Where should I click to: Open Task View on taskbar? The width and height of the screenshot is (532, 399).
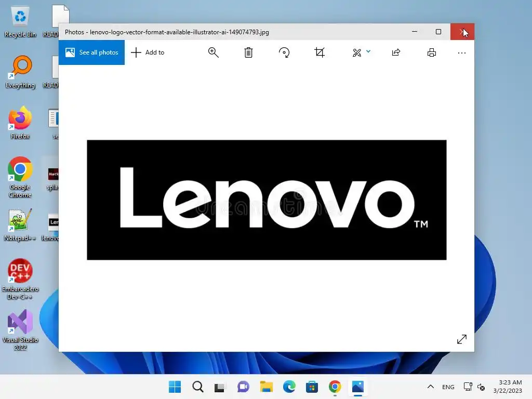220,387
